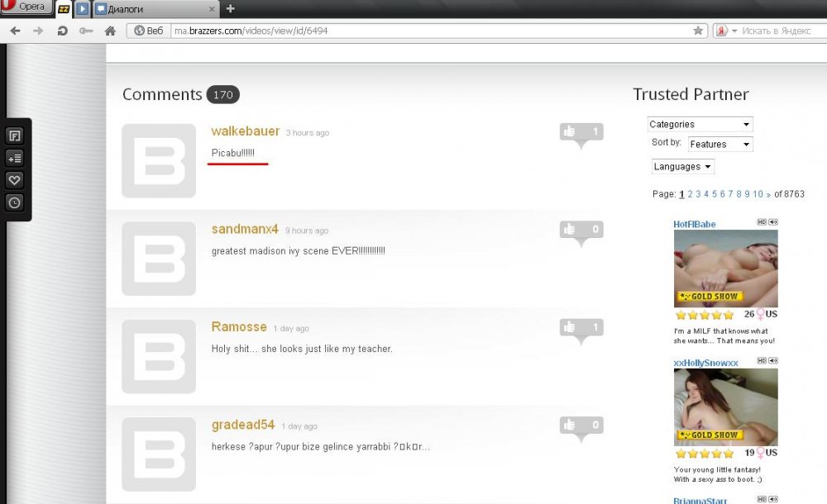Open the heart favorites sidebar icon
827x504 pixels.
(14, 180)
